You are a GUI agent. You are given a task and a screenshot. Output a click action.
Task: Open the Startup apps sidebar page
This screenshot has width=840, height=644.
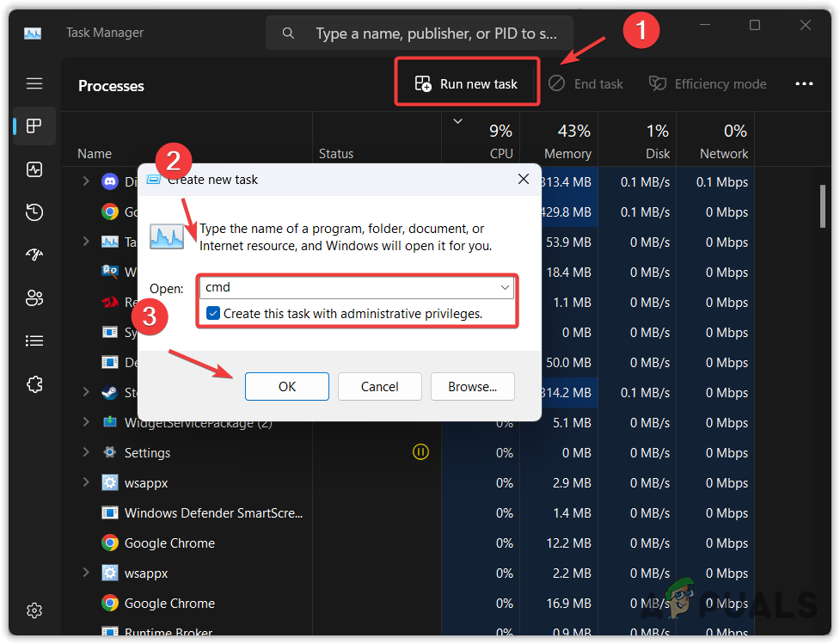coord(34,255)
